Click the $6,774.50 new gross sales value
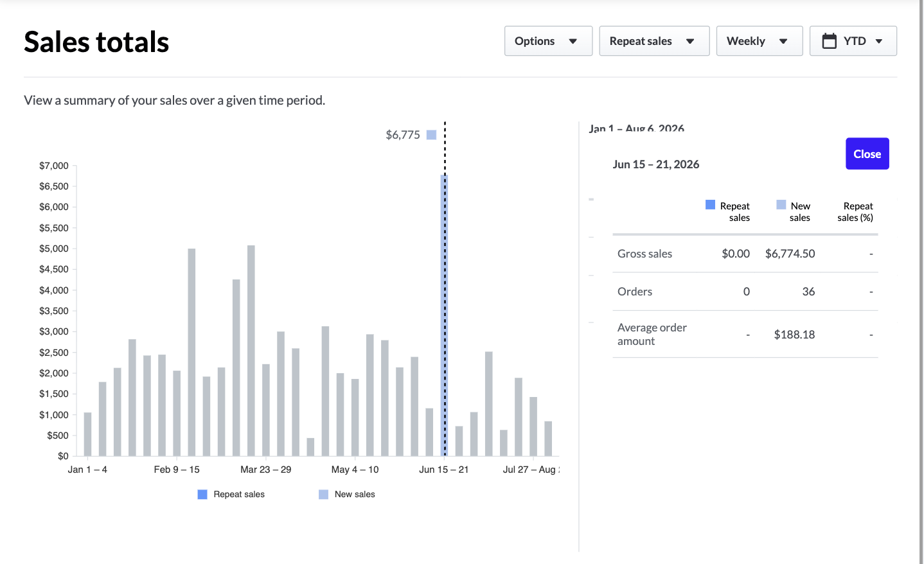 [790, 254]
